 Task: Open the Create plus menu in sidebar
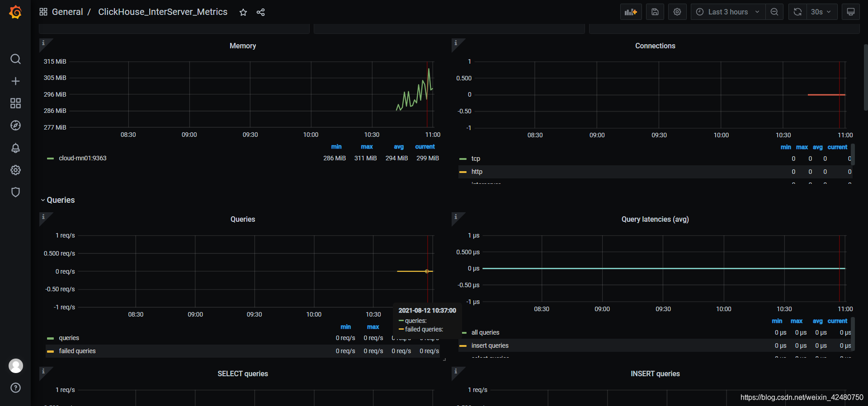(15, 81)
